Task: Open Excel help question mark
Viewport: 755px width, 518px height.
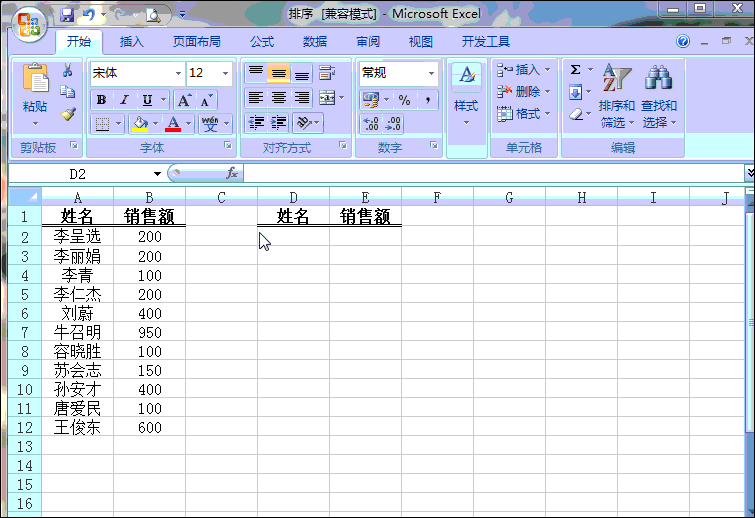Action: (683, 41)
